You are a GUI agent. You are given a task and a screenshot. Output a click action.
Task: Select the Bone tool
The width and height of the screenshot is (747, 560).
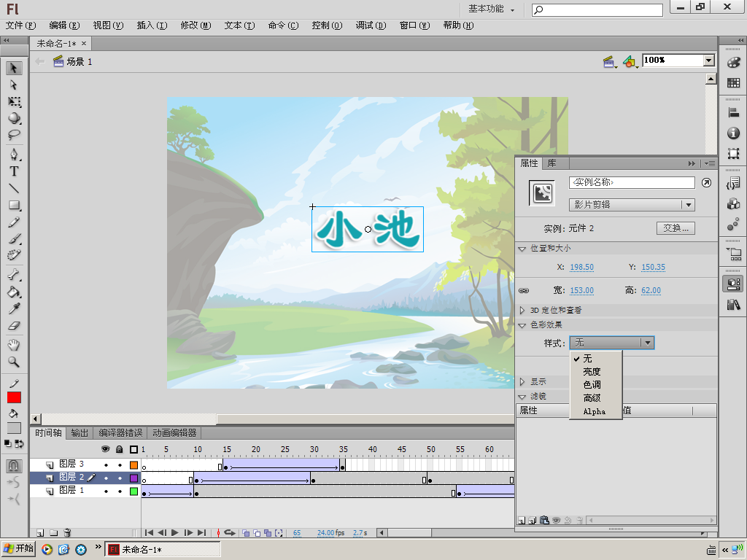(14, 275)
